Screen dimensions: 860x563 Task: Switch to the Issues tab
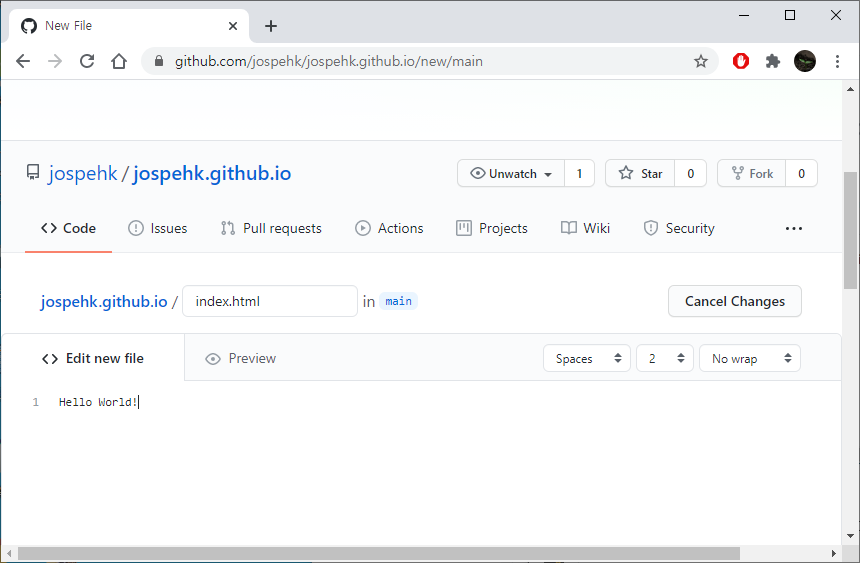click(158, 228)
